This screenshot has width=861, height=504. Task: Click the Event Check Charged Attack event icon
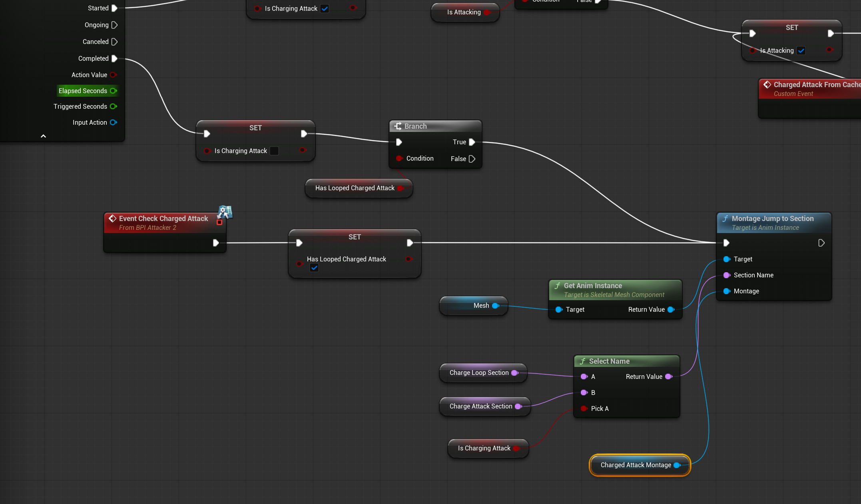pos(113,219)
